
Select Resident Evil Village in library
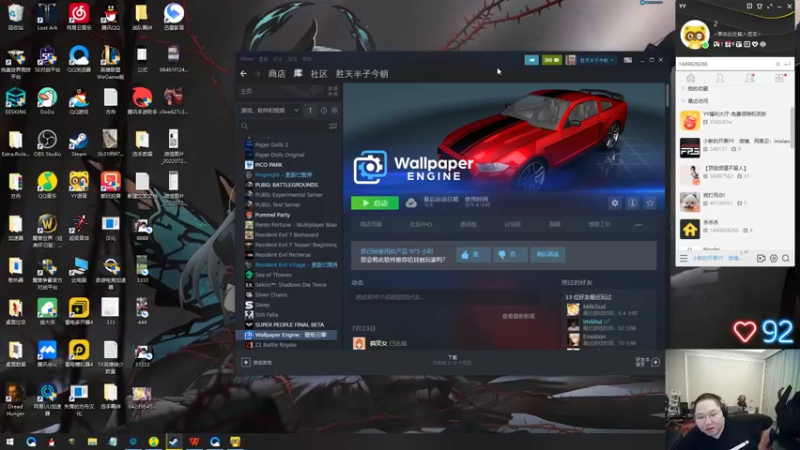click(290, 265)
